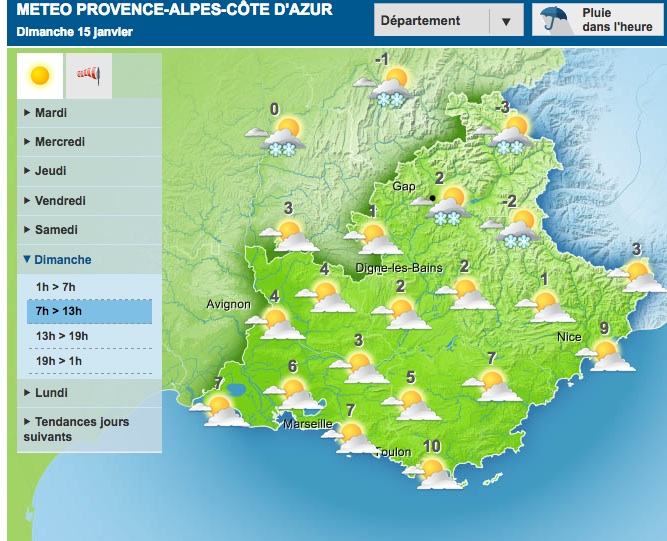Click the Pluie dans l'heure button
The width and height of the screenshot is (667, 541).
[x=597, y=20]
